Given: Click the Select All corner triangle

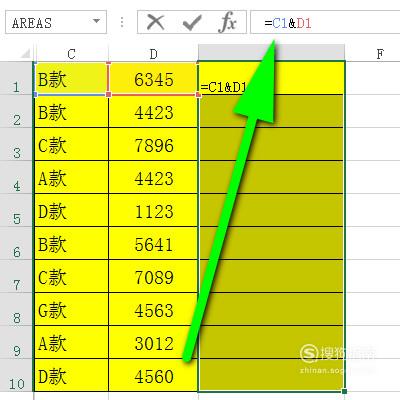Looking at the screenshot, I should tap(26, 53).
